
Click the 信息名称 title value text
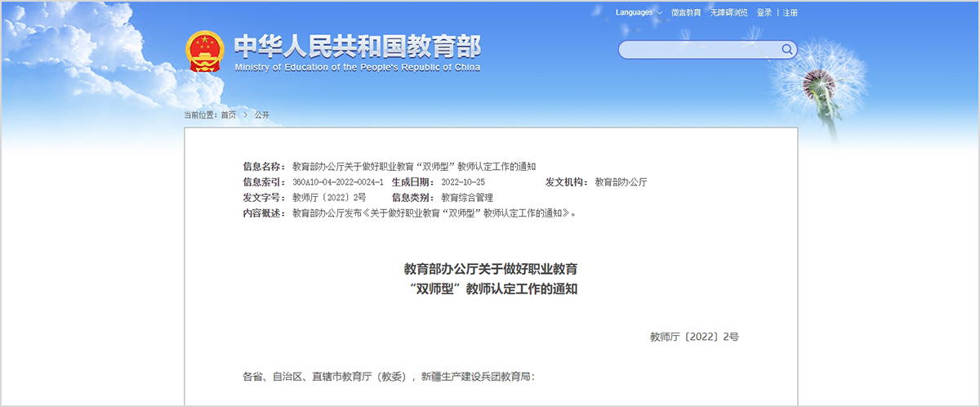(414, 166)
